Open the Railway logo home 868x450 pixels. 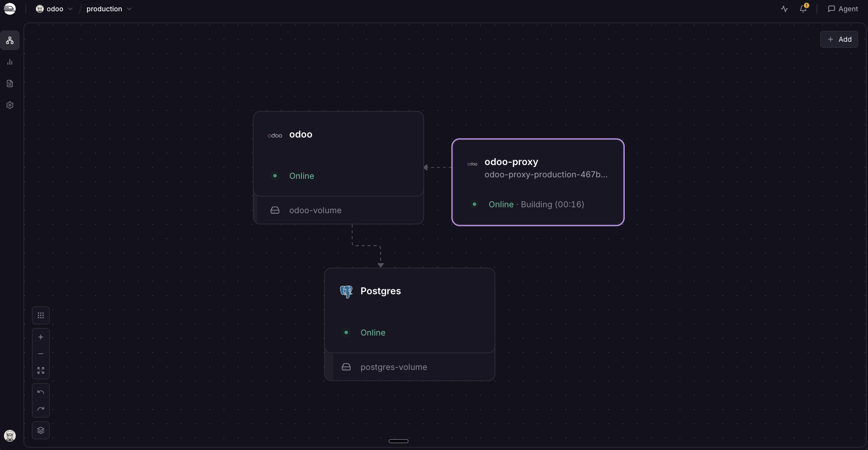[10, 9]
